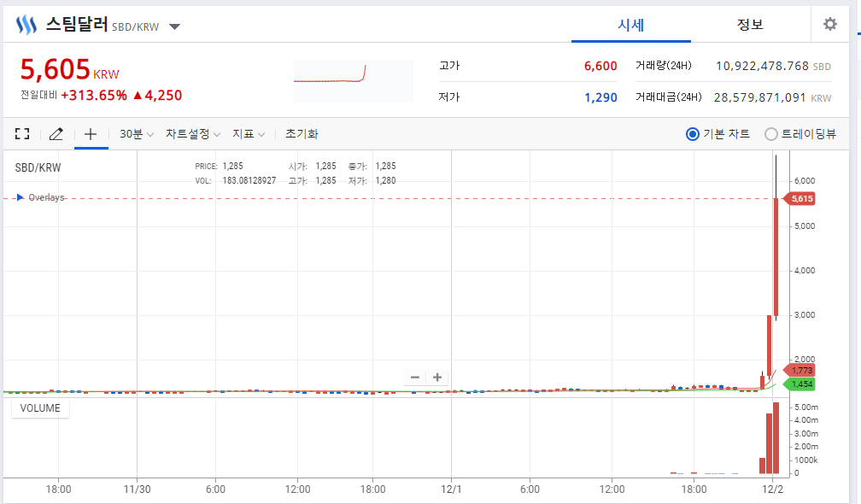The height and width of the screenshot is (504, 861).
Task: Zoom out chart with minus button
Action: point(415,378)
